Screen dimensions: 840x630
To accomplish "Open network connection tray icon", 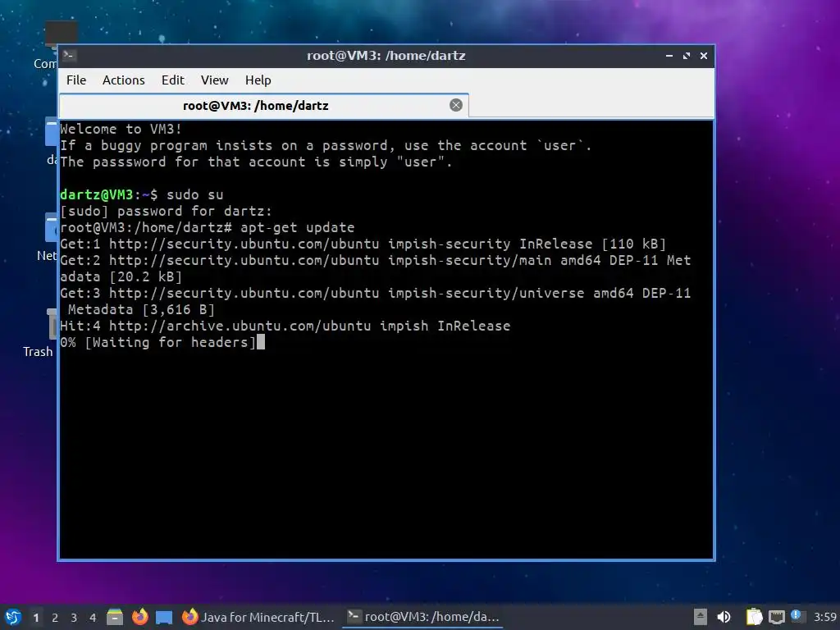I will [776, 617].
